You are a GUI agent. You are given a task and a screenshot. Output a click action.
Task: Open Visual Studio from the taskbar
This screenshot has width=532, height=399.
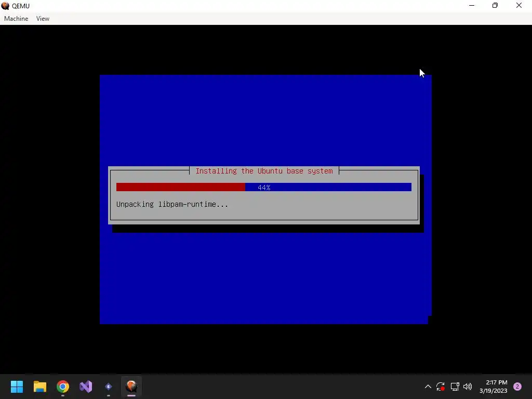86,387
